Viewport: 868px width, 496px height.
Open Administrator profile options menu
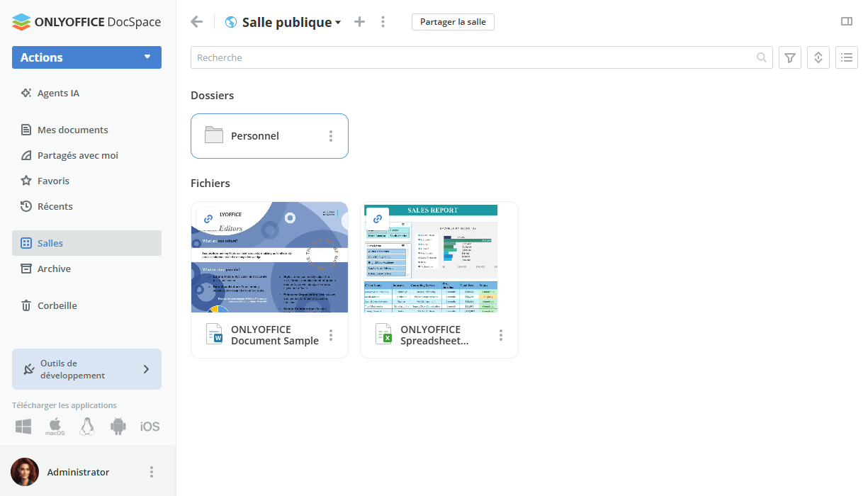[x=151, y=472]
